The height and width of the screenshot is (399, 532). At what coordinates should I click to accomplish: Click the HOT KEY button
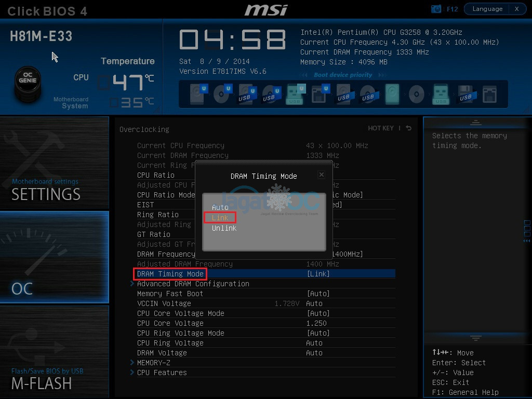(x=381, y=128)
